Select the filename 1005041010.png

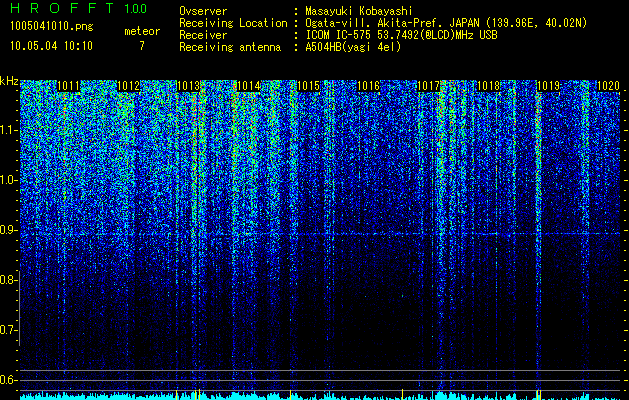point(52,27)
